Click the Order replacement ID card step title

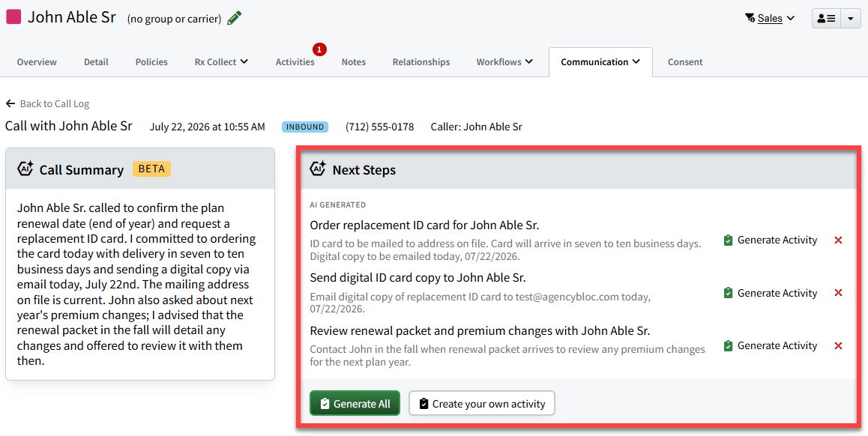coord(424,225)
